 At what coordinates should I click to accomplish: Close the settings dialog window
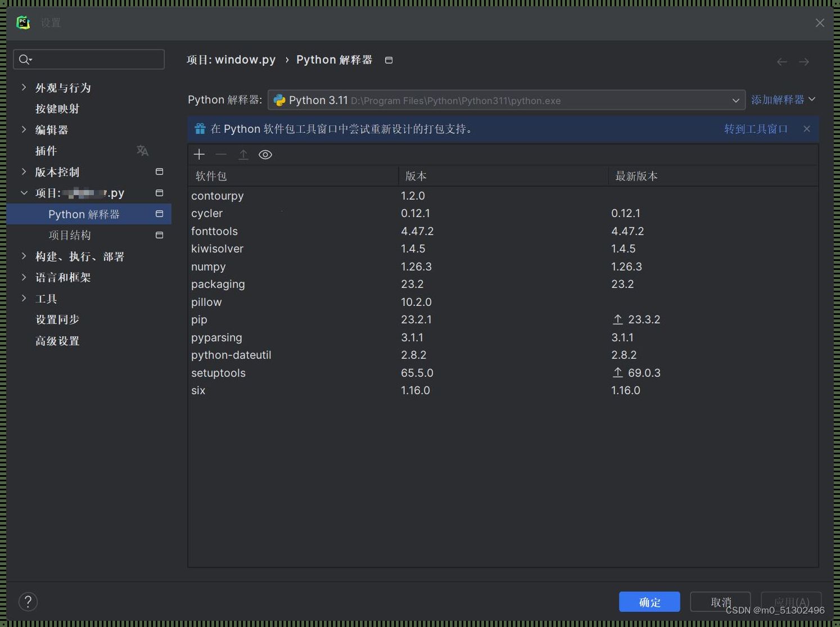(x=820, y=22)
